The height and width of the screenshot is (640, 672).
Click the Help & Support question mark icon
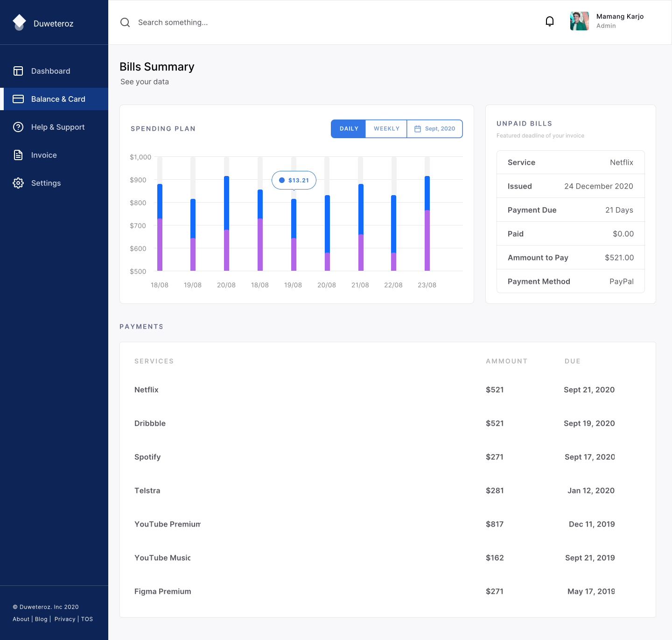(18, 127)
